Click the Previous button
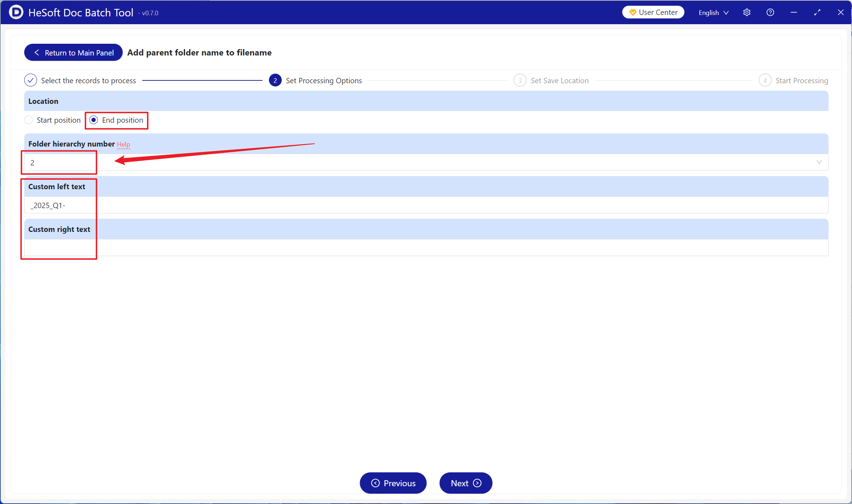 coord(393,483)
